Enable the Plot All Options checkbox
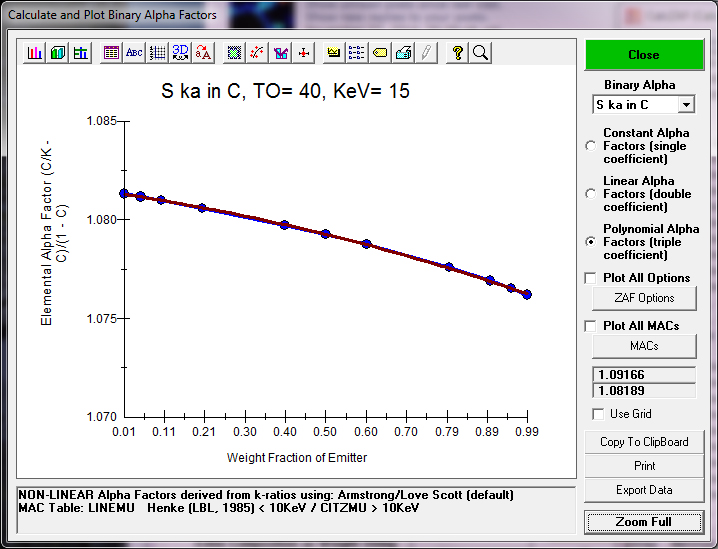Viewport: 718px width, 549px height. [x=591, y=278]
